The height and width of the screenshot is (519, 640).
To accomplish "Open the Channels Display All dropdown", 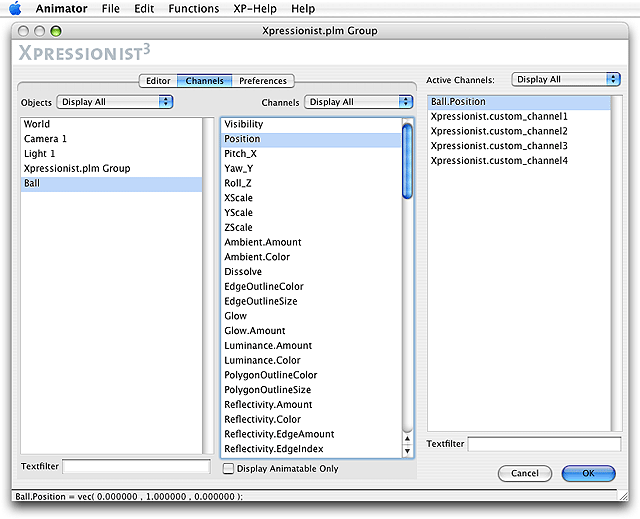I will (x=359, y=102).
